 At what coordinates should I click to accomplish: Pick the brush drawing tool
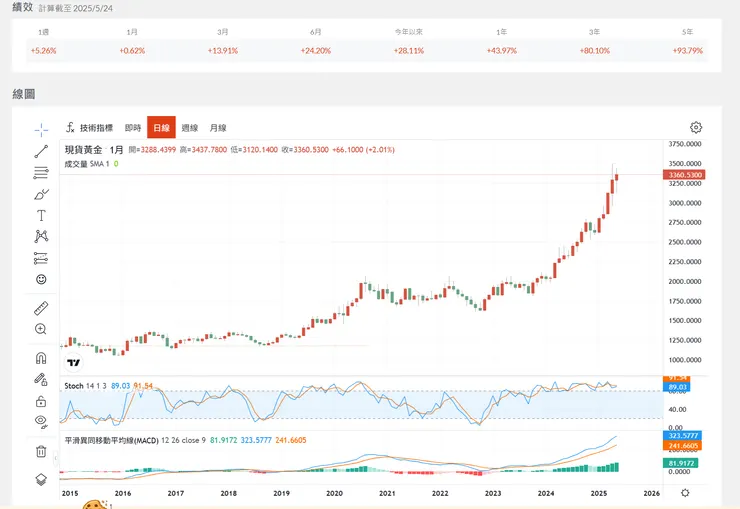(41, 194)
